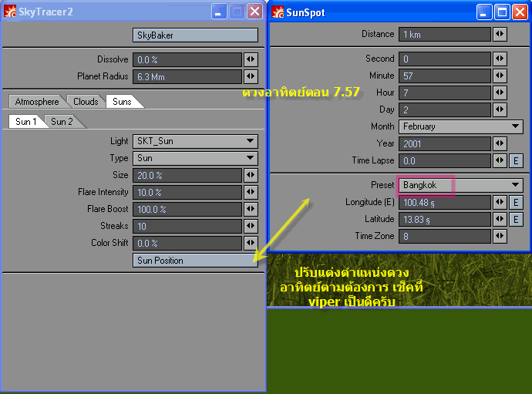Switch to the Sun 2 sub-tab
The height and width of the screenshot is (394, 532).
point(62,122)
